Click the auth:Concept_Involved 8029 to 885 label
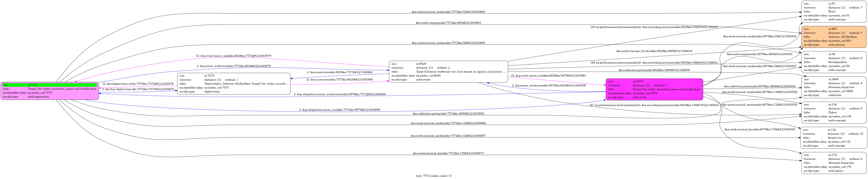Viewport: 868px width, 179px height. tap(654, 51)
